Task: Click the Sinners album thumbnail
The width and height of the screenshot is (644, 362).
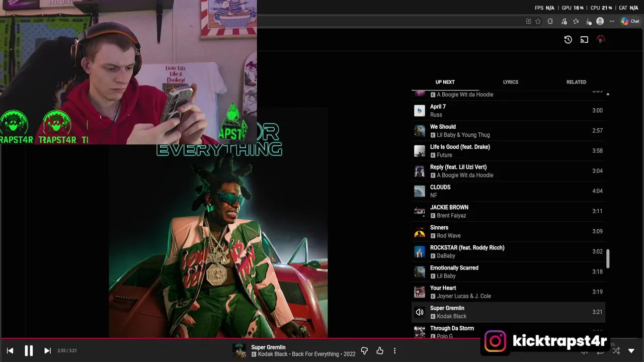Action: click(x=419, y=231)
